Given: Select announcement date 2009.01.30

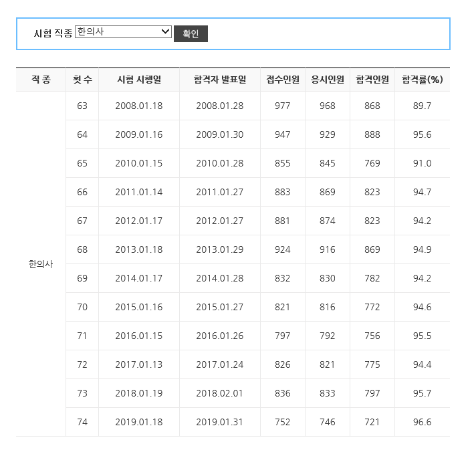Looking at the screenshot, I should [x=220, y=134].
